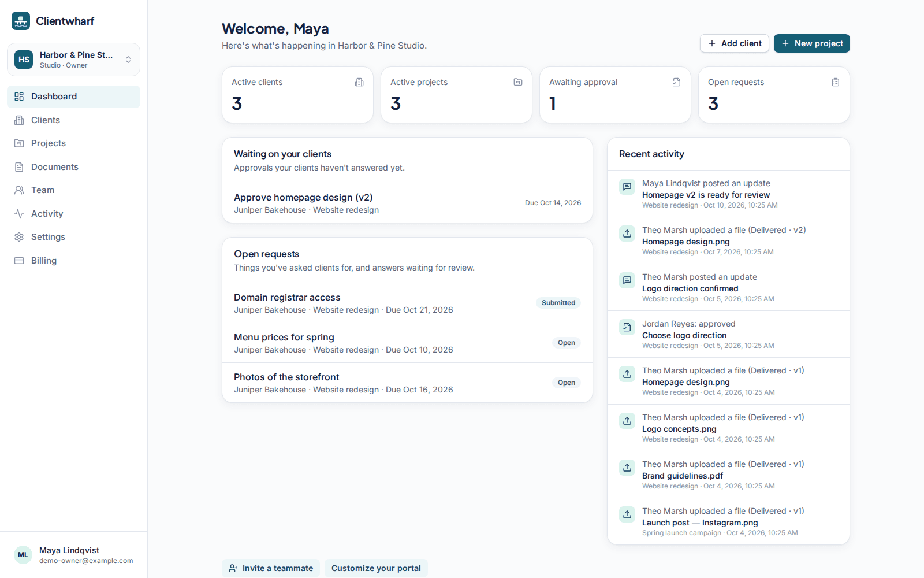Click Maya Lindqvist profile name in sidebar
This screenshot has width=924, height=578.
coord(69,550)
